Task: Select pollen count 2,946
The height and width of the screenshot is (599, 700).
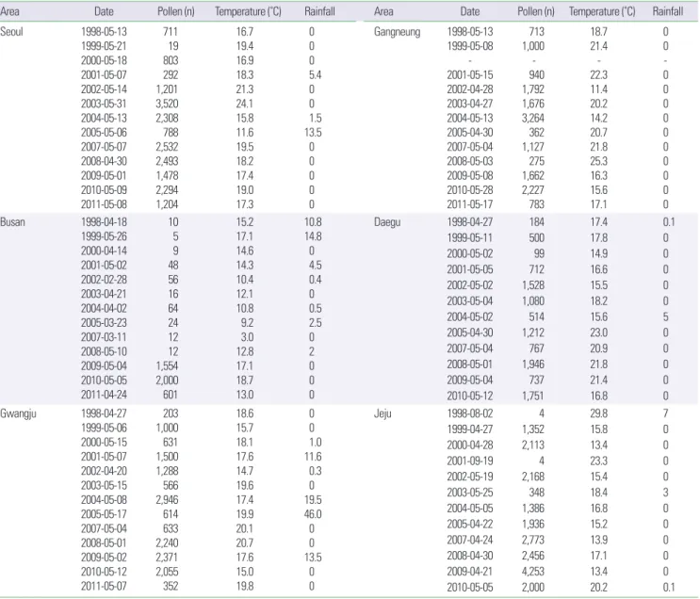Action: click(x=167, y=500)
